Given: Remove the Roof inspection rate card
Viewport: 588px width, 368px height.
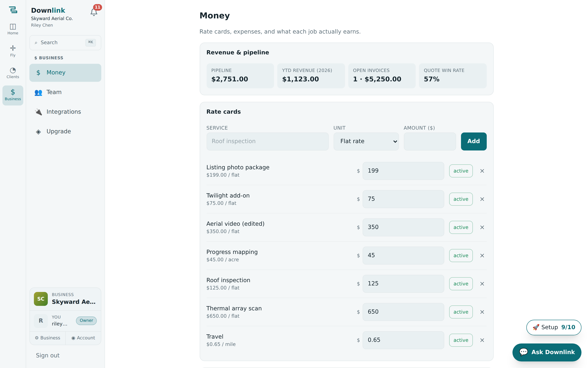Looking at the screenshot, I should click(482, 284).
